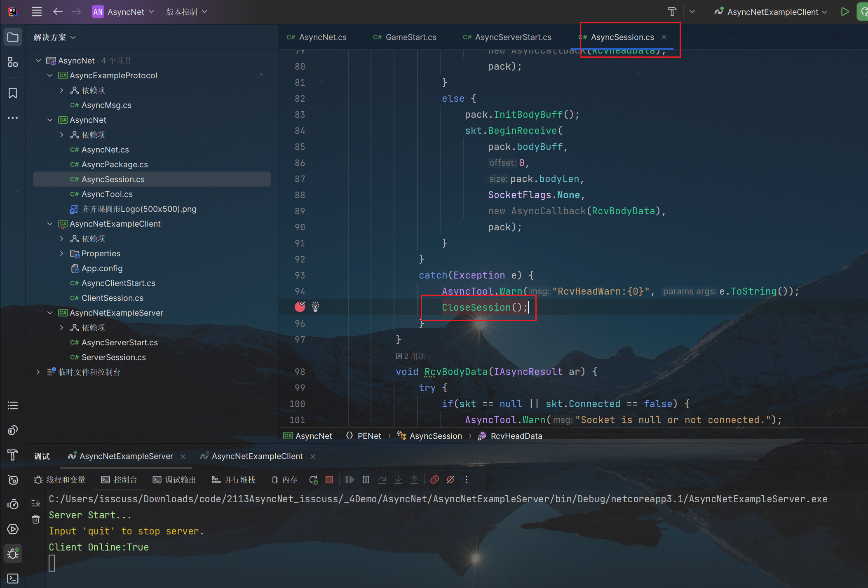Open 调试输出 debugger tab
Image resolution: width=868 pixels, height=588 pixels.
click(x=174, y=480)
